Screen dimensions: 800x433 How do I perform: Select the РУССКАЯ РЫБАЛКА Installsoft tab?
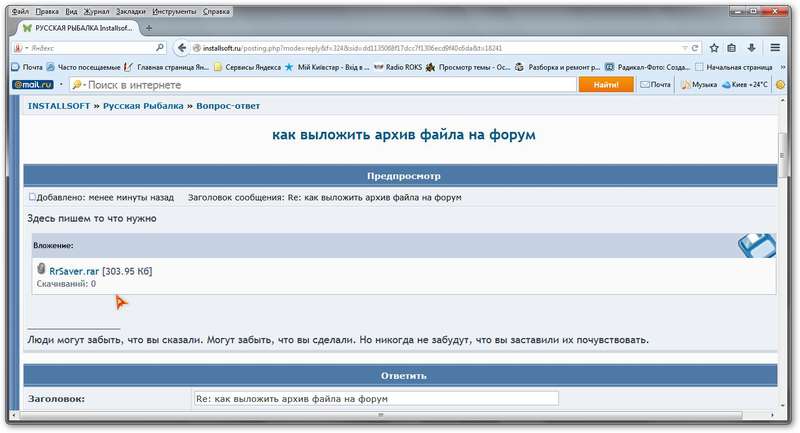[x=78, y=28]
